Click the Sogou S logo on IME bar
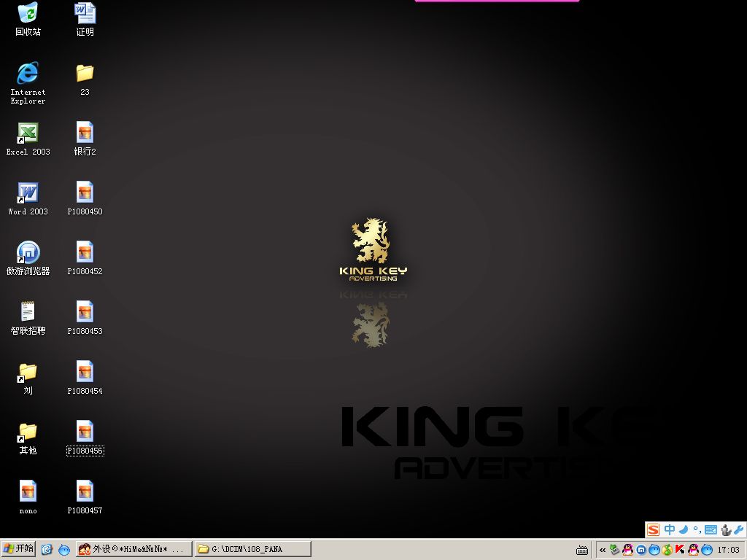Screen dimensions: 747x560 click(x=653, y=530)
